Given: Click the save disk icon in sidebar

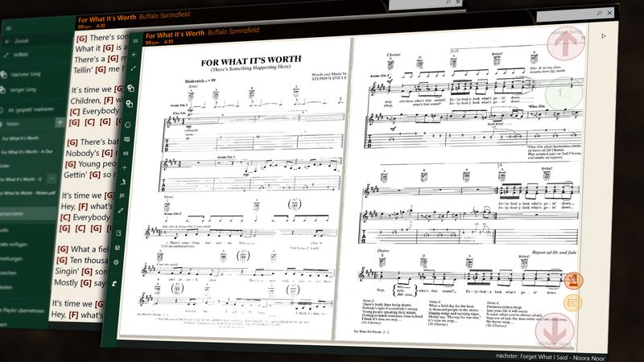Looking at the screenshot, I should click(x=118, y=248).
